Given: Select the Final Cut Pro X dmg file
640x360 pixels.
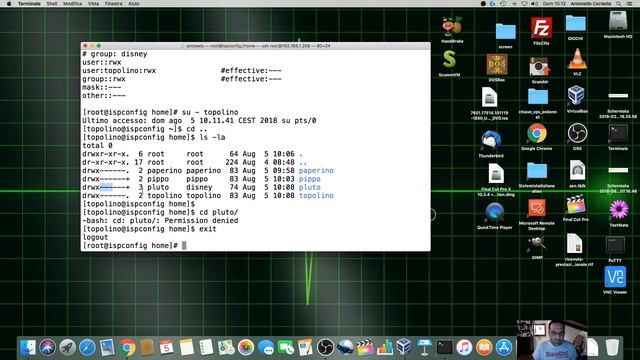Looking at the screenshot, I should pyautogui.click(x=496, y=174).
